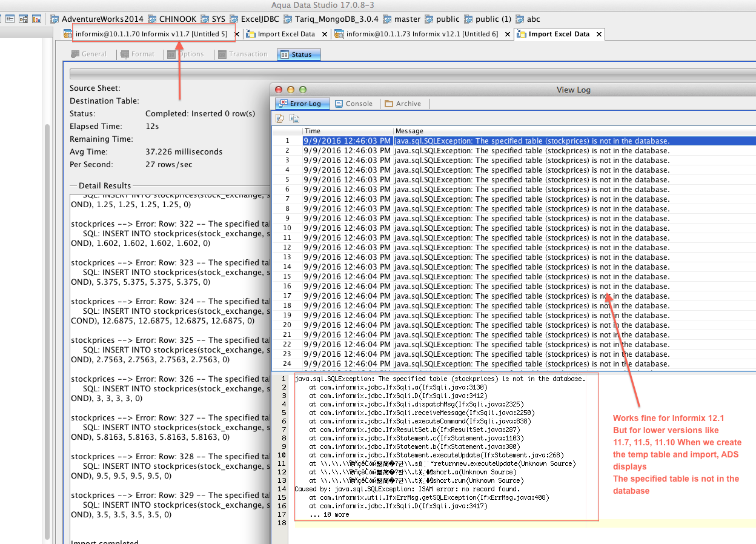Switch to informix@10.1.1.73 v12.1 Untitled 6 tab
This screenshot has height=544, width=756.
422,34
